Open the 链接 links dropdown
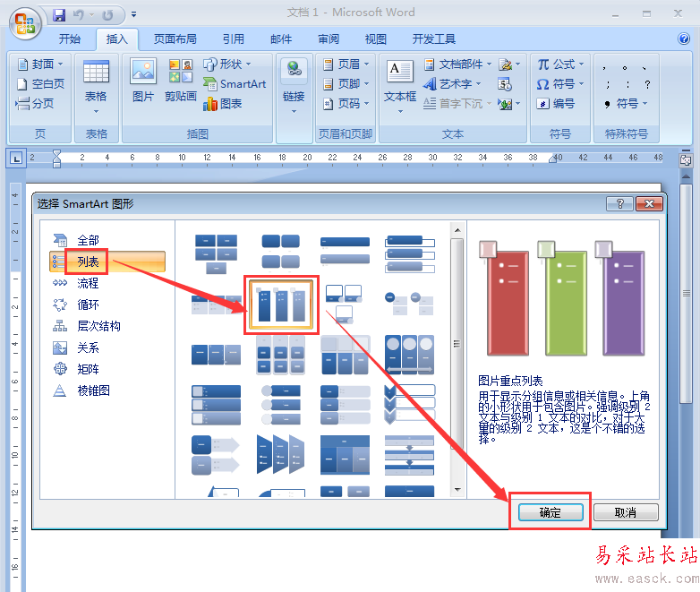 pyautogui.click(x=294, y=86)
